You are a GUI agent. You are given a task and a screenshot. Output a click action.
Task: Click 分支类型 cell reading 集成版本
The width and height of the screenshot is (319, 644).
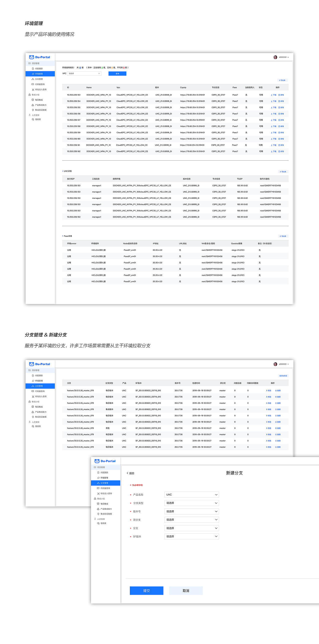pyautogui.click(x=109, y=409)
